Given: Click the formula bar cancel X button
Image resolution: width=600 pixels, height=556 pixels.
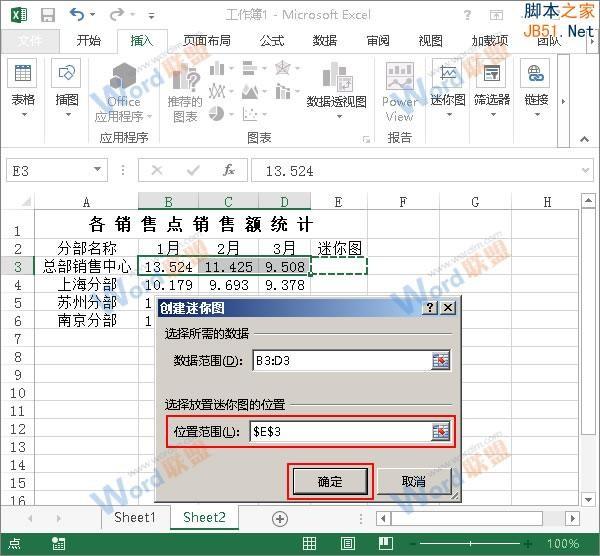Looking at the screenshot, I should pyautogui.click(x=157, y=170).
